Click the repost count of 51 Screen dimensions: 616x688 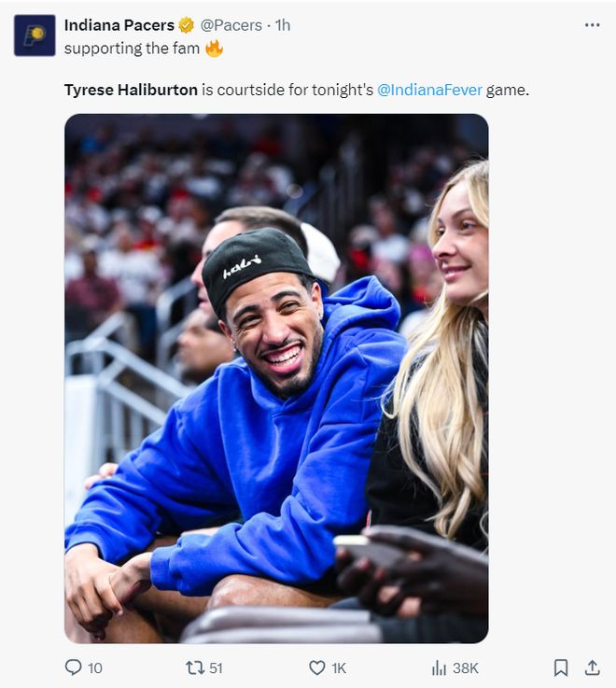(217, 668)
